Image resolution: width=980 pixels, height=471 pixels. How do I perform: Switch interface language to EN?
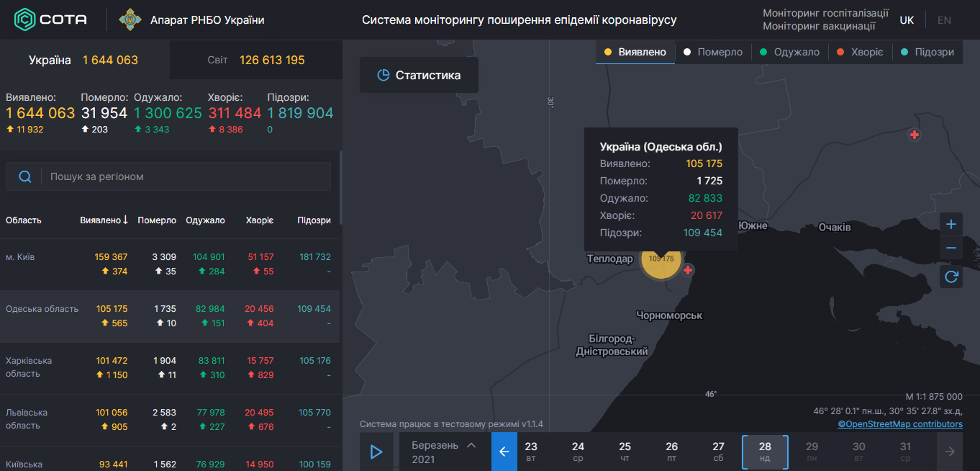pos(944,19)
